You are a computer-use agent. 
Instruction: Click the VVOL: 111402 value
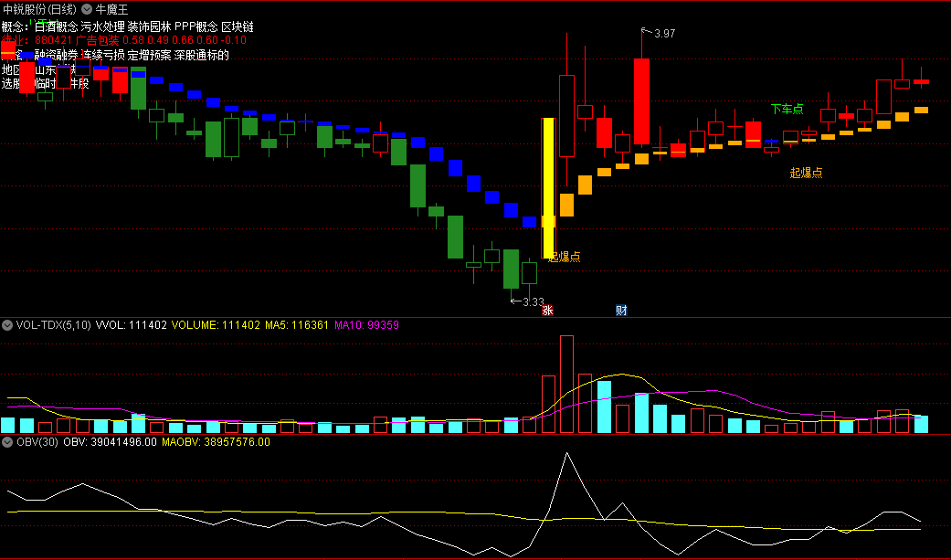point(131,325)
